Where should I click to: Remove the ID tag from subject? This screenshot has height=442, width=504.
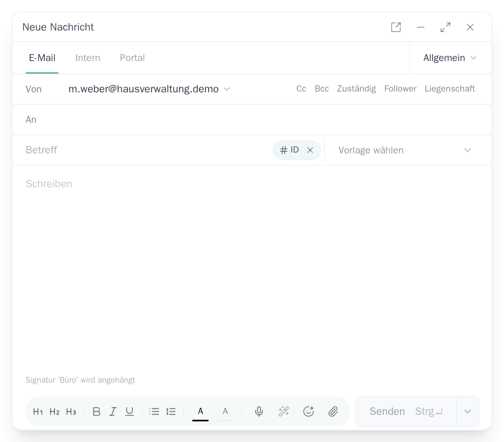[x=310, y=150]
